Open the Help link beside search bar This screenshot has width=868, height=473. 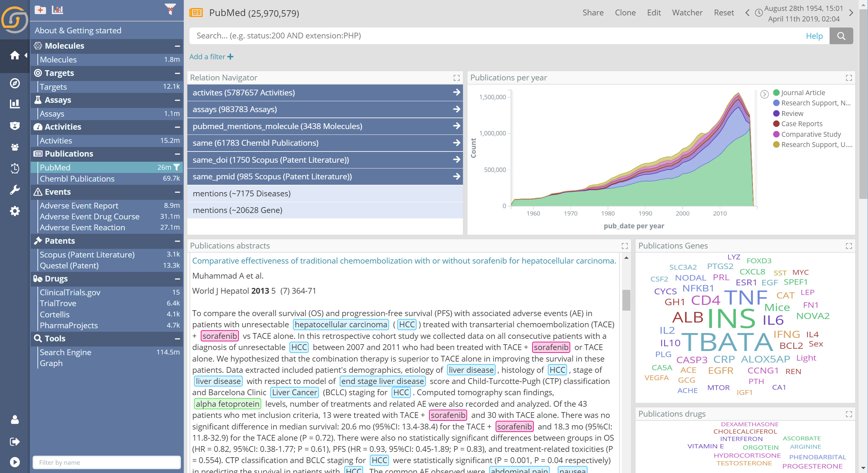tap(815, 36)
